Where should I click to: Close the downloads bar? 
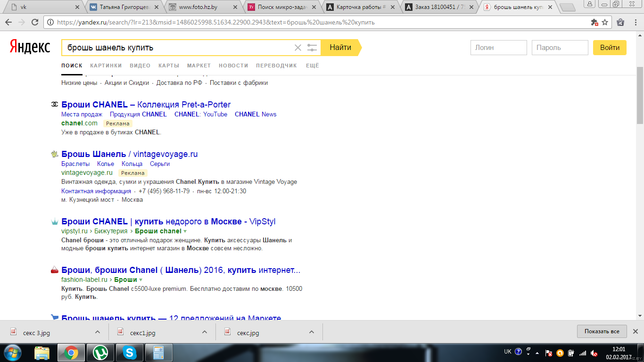[635, 331]
